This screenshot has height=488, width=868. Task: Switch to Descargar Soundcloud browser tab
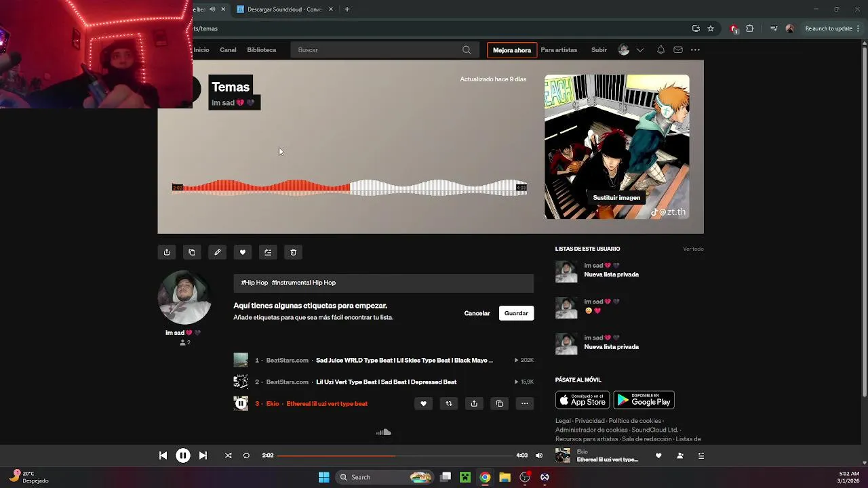tap(285, 9)
